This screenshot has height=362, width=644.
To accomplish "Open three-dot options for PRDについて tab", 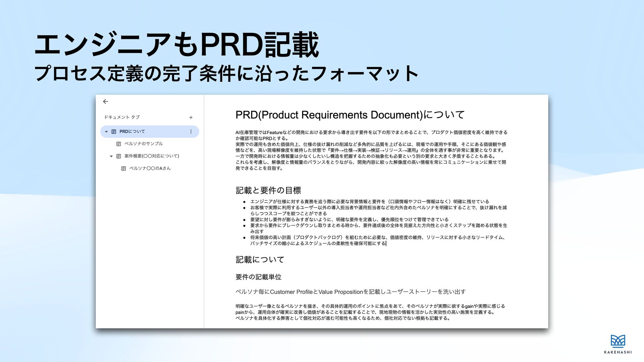I will pos(191,131).
